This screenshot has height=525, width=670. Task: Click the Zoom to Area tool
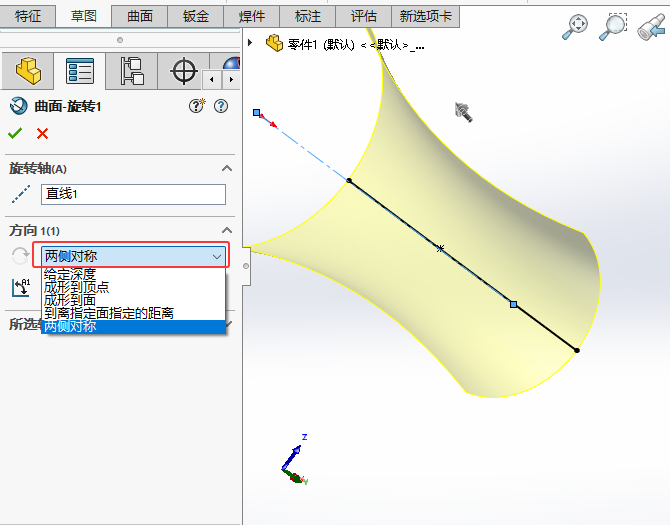pyautogui.click(x=612, y=27)
